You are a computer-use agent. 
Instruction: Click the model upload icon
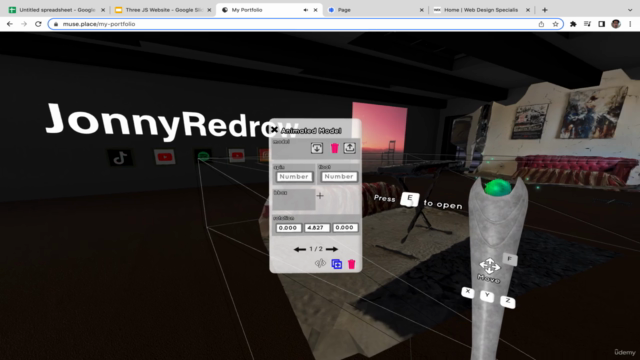point(349,147)
